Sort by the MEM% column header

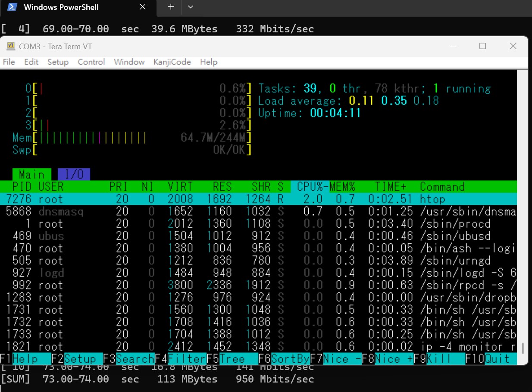343,187
